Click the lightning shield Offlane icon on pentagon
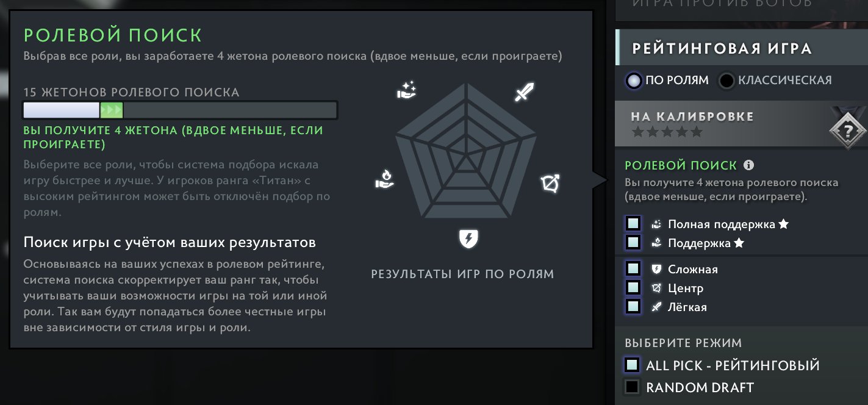Viewport: 868px width, 405px height. point(468,238)
